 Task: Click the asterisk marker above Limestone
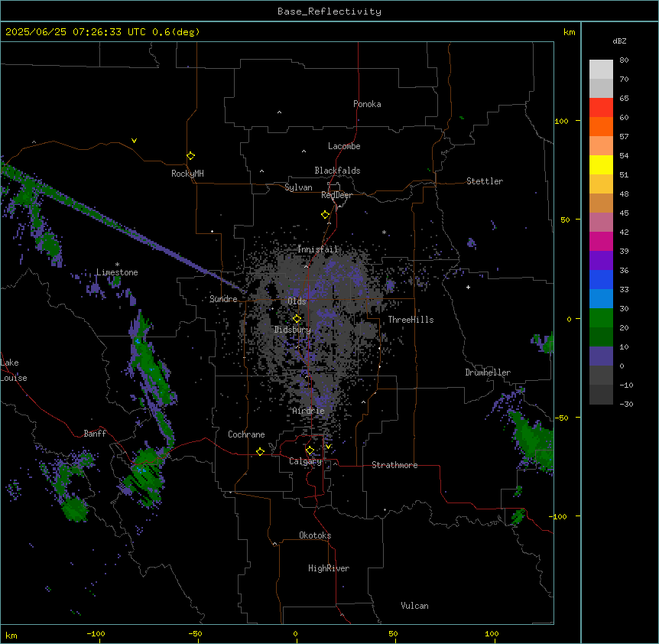[x=117, y=265]
